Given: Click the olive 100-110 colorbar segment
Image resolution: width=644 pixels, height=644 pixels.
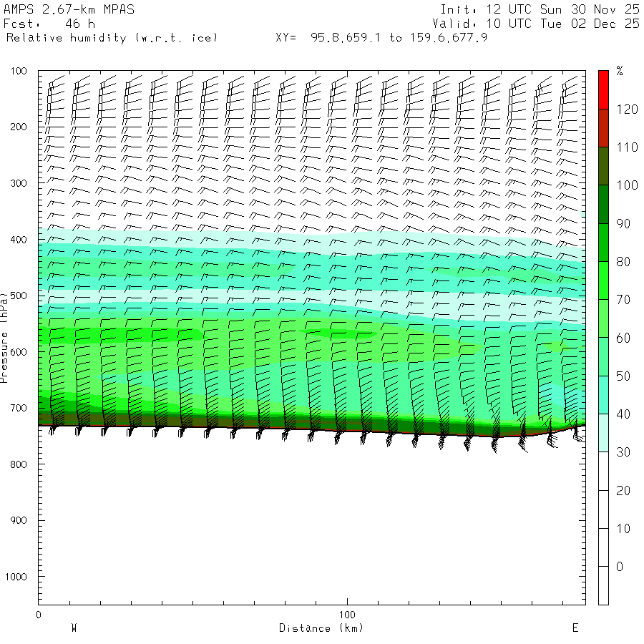Looking at the screenshot, I should 603,166.
